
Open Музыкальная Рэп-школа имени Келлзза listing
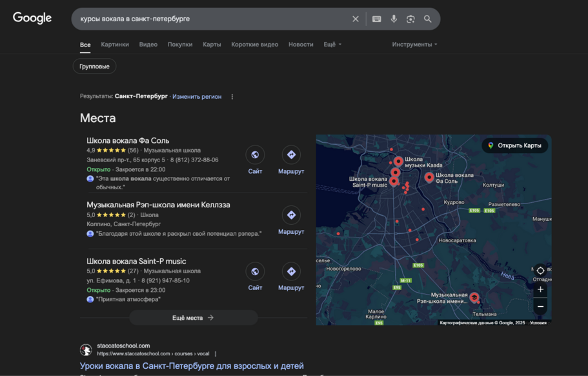click(x=158, y=205)
